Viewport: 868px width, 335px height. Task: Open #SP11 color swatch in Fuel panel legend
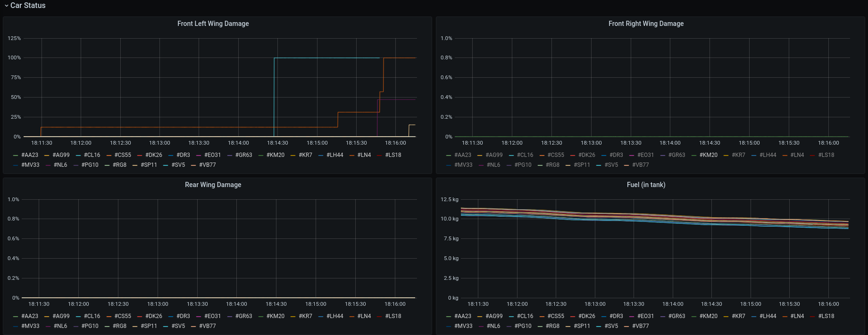(x=568, y=327)
